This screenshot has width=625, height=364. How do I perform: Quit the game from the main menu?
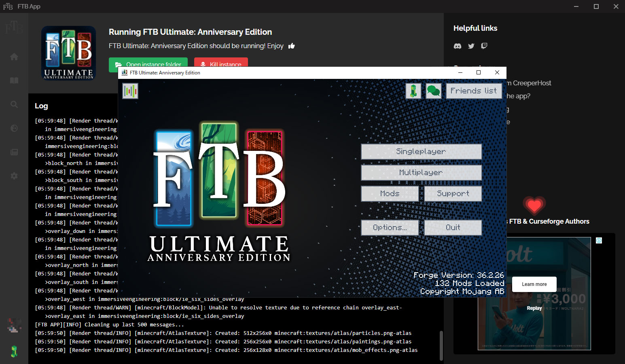point(453,228)
